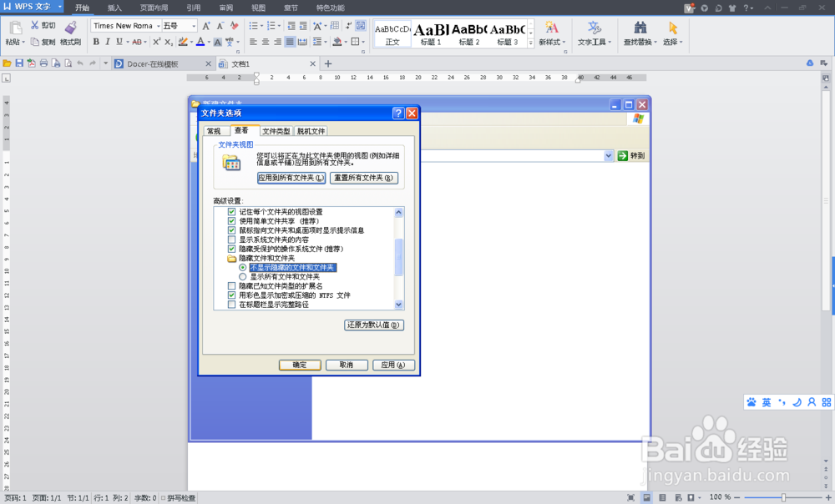Click the Copy (复制) icon
This screenshot has width=835, height=504.
[34, 42]
